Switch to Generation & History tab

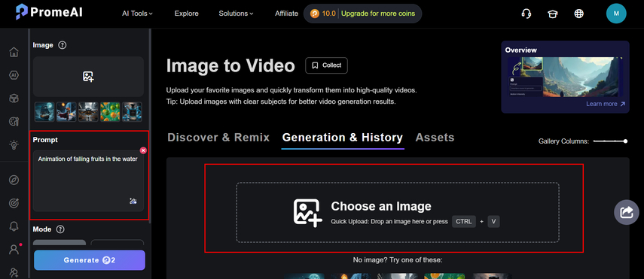343,138
